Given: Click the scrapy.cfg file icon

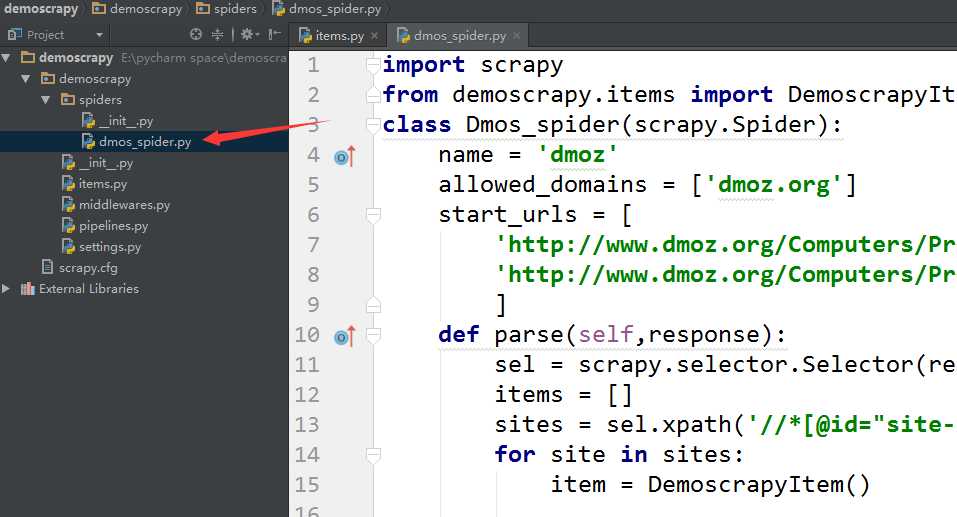Looking at the screenshot, I should [47, 267].
